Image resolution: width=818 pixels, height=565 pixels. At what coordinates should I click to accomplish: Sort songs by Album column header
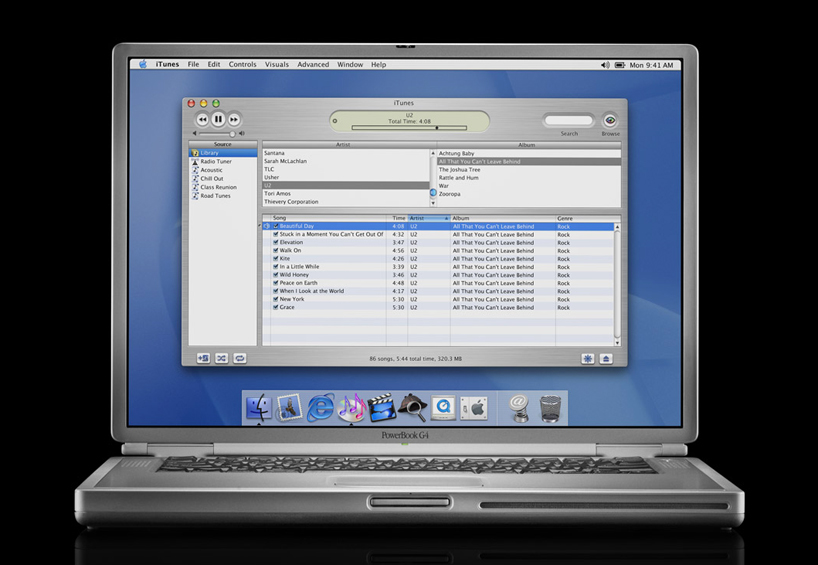point(503,218)
